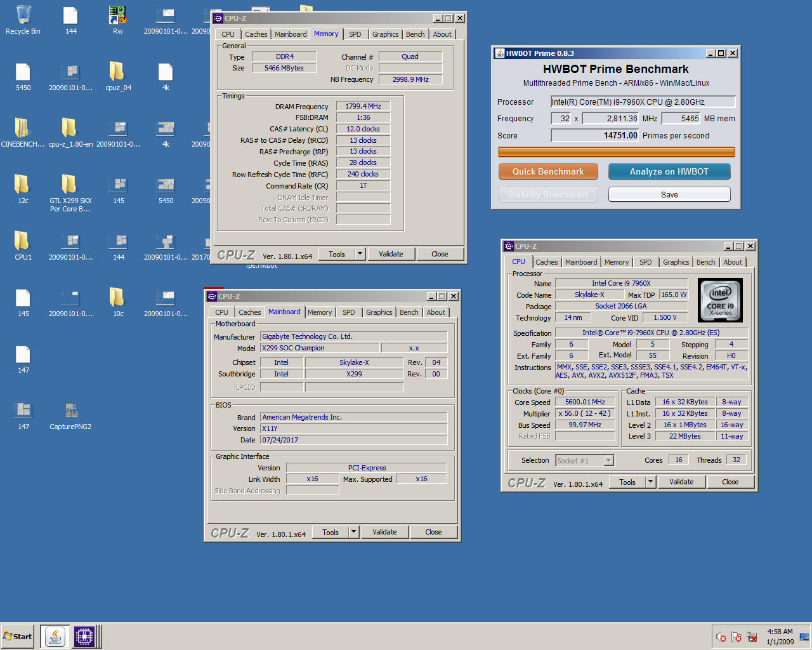Open the Recycle Bin desktop icon
Screen dimensions: 812x650
(x=23, y=20)
